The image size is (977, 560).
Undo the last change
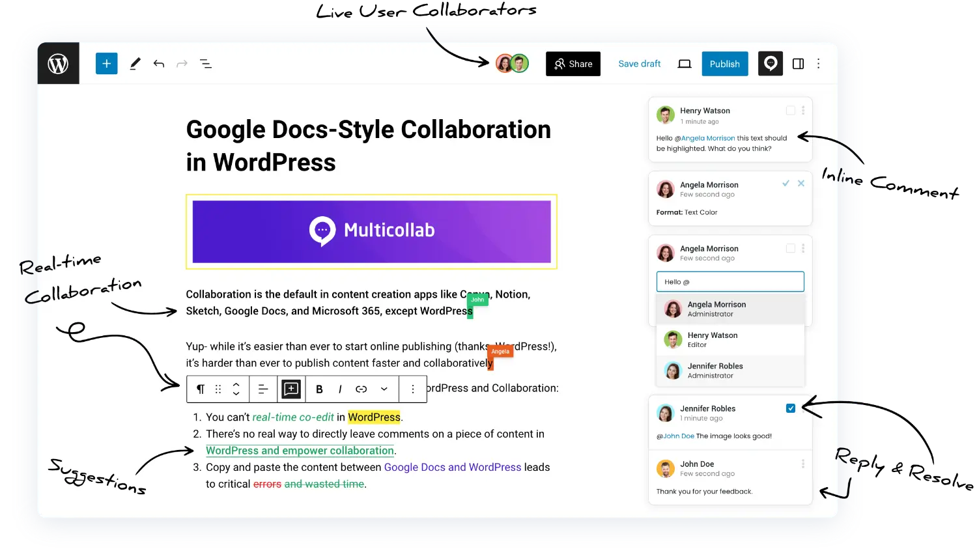point(158,64)
